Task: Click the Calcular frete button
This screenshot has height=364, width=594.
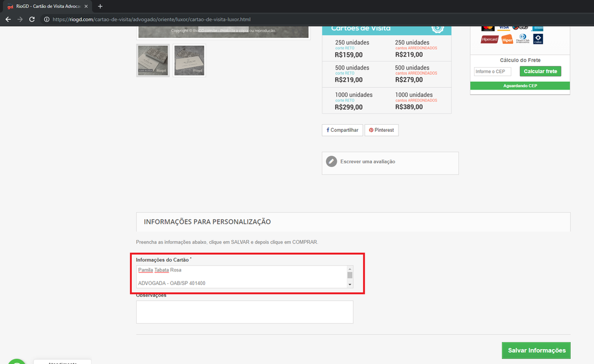Action: (540, 71)
